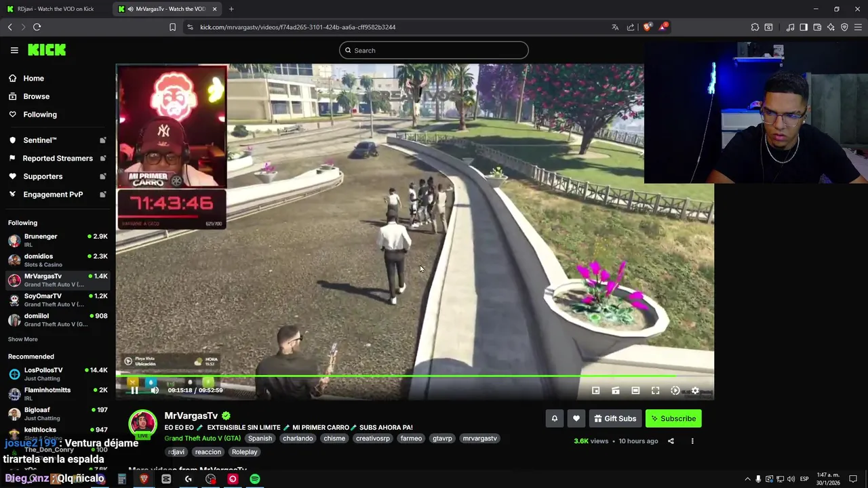Share this video
This screenshot has height=488, width=868.
pos(671,441)
